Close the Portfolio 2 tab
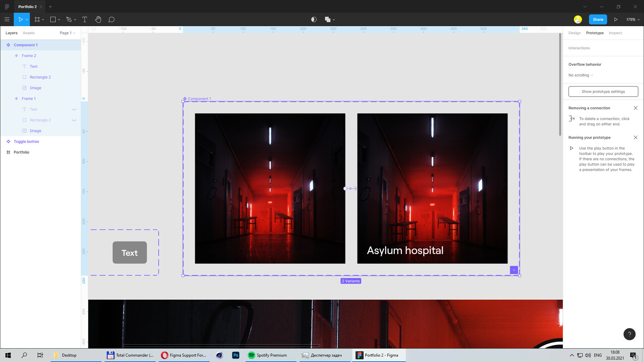Viewport: 644px width, 362px height. click(x=41, y=7)
